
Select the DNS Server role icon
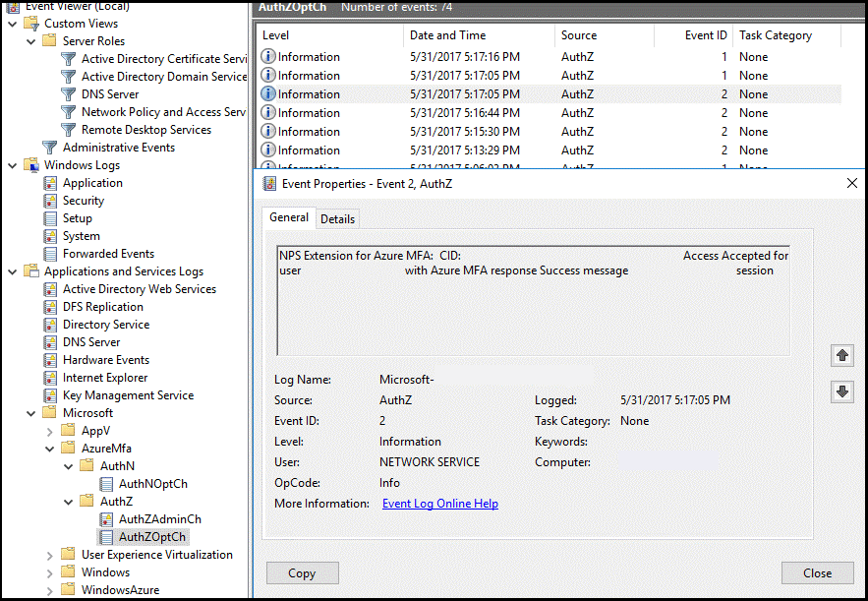68,93
